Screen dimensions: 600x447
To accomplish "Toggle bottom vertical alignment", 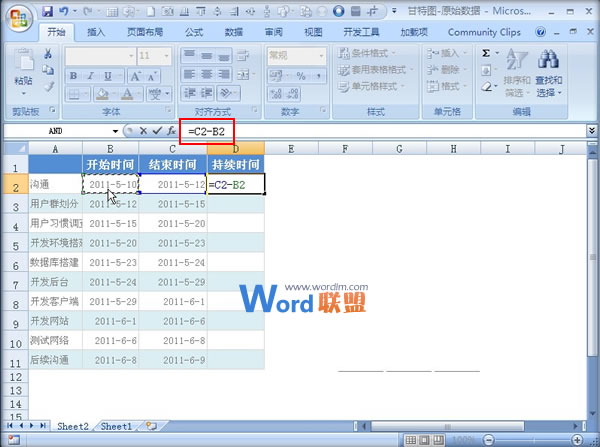I will 224,55.
